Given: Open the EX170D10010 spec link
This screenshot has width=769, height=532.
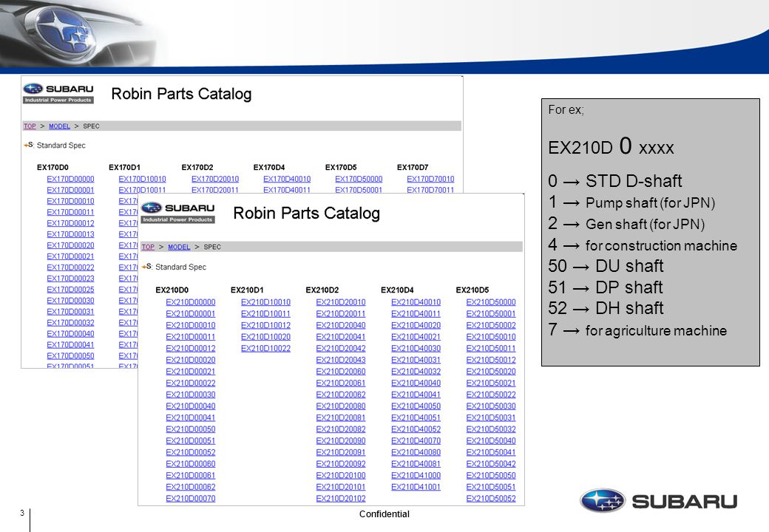Looking at the screenshot, I should [x=142, y=179].
